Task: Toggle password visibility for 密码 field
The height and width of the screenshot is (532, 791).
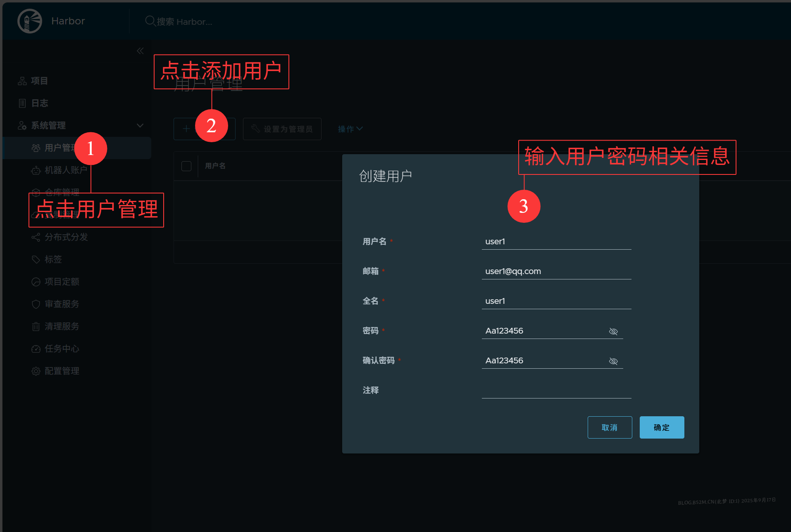Action: click(x=613, y=331)
